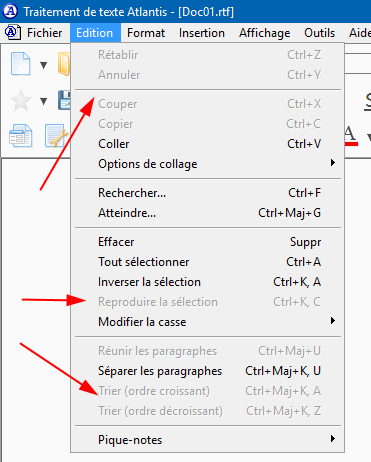Image resolution: width=371 pixels, height=462 pixels.
Task: Click the open folder icon
Action: [64, 63]
